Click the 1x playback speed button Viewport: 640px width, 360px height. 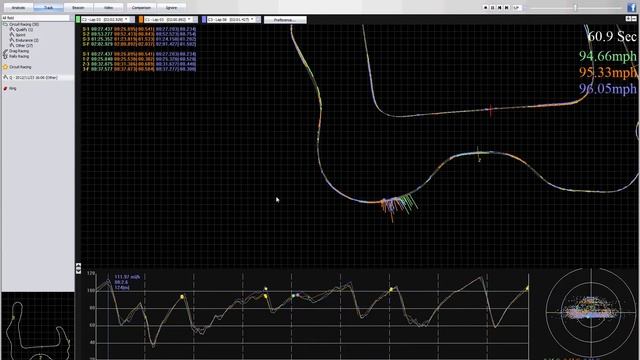[x=517, y=7]
